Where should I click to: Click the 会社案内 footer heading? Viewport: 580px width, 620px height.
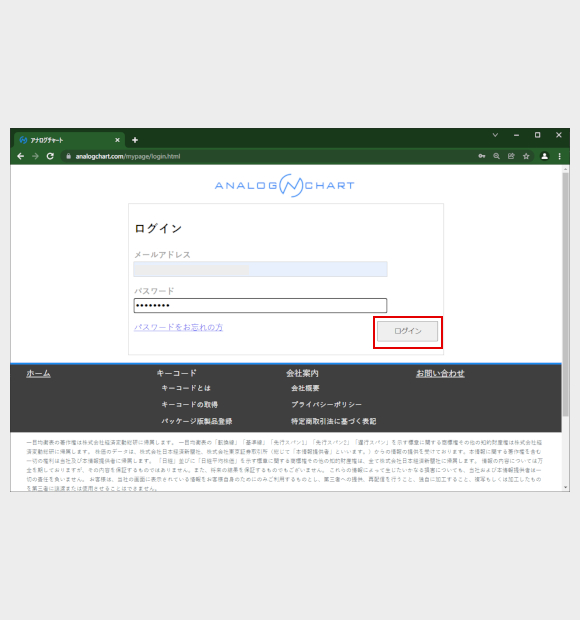[x=302, y=373]
